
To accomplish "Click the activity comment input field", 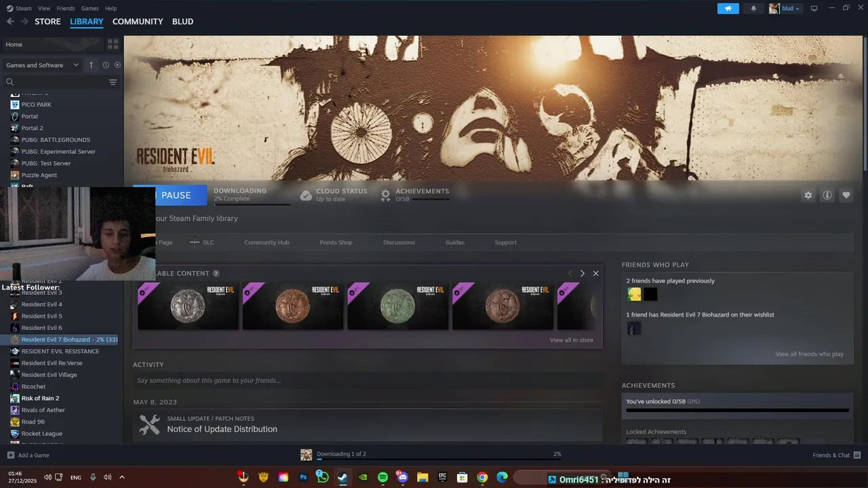I will click(367, 380).
